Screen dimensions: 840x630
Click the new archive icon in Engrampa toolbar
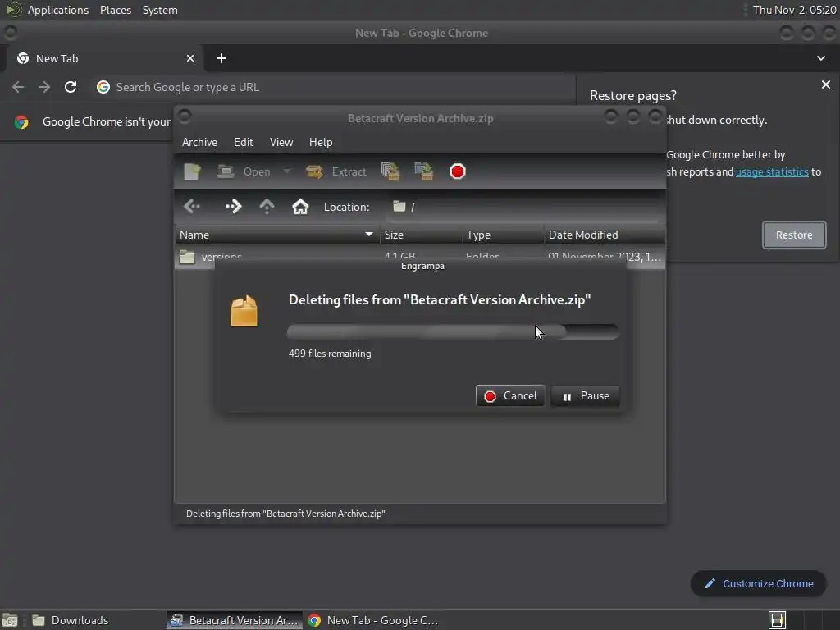point(192,171)
